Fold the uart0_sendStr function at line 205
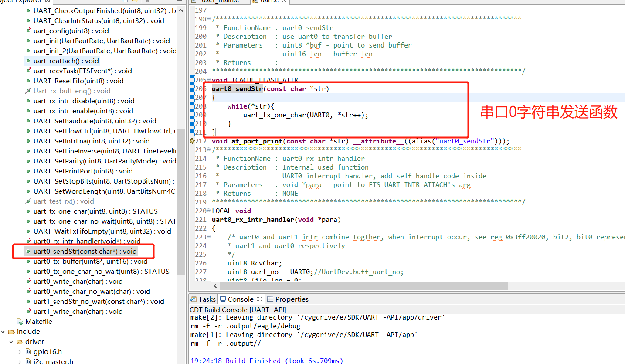 coord(209,80)
